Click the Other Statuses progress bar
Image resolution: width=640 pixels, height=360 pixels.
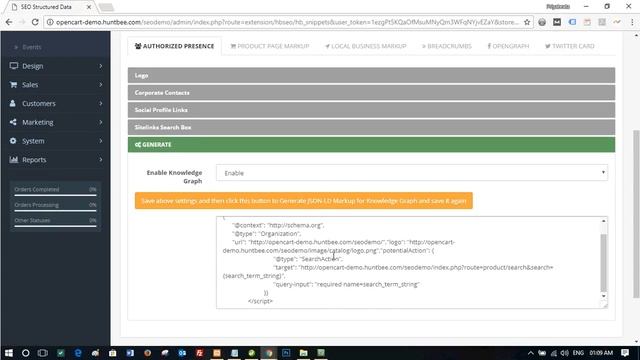point(55,226)
